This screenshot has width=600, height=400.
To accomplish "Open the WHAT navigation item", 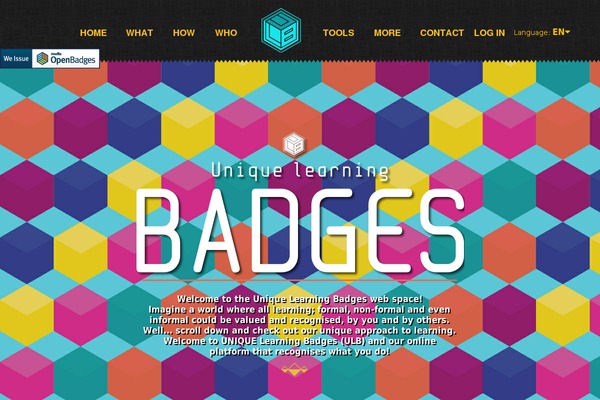I will [x=139, y=33].
